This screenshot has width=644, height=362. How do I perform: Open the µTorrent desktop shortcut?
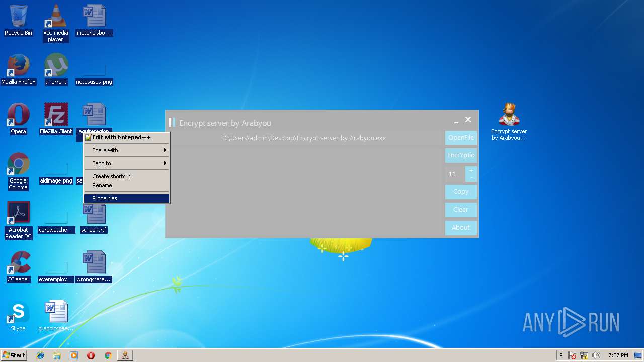55,69
